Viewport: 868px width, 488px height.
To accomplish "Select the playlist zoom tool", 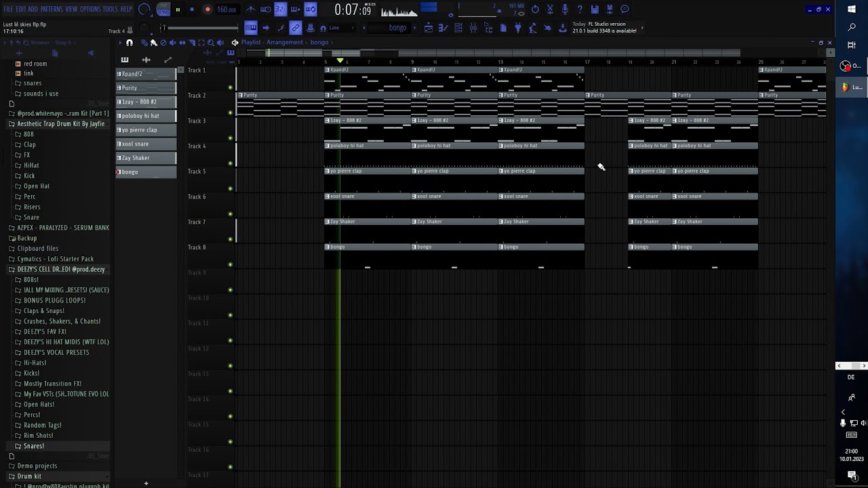I will (210, 43).
